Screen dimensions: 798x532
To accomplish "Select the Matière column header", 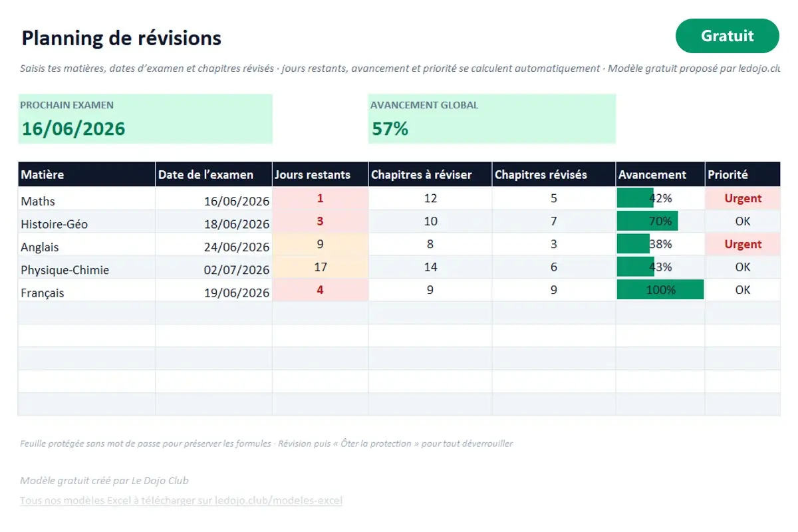I will click(86, 174).
